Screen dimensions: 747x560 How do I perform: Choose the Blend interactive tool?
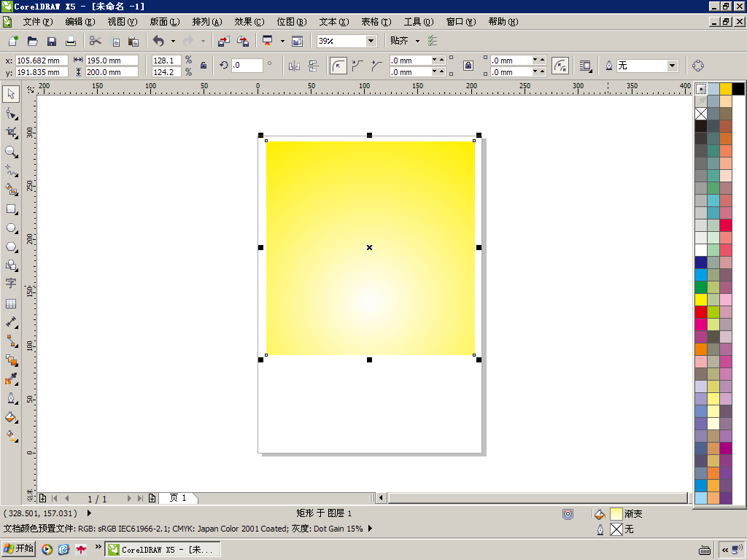[x=11, y=360]
